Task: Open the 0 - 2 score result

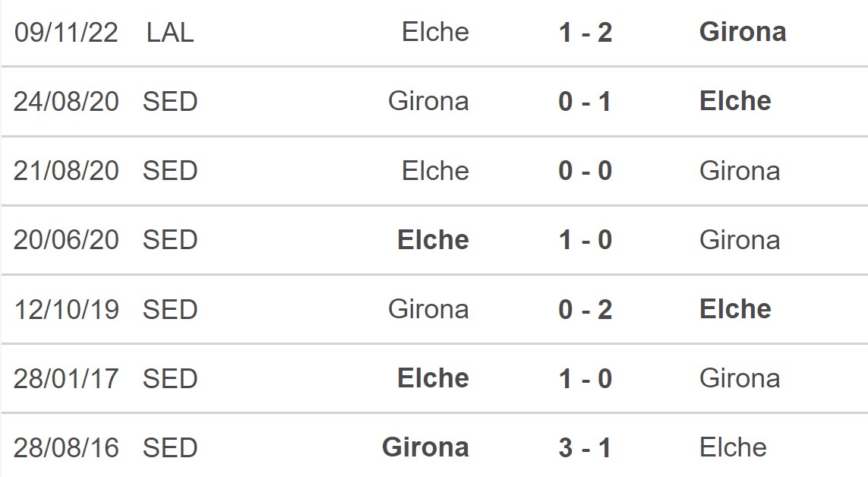Action: (x=586, y=309)
